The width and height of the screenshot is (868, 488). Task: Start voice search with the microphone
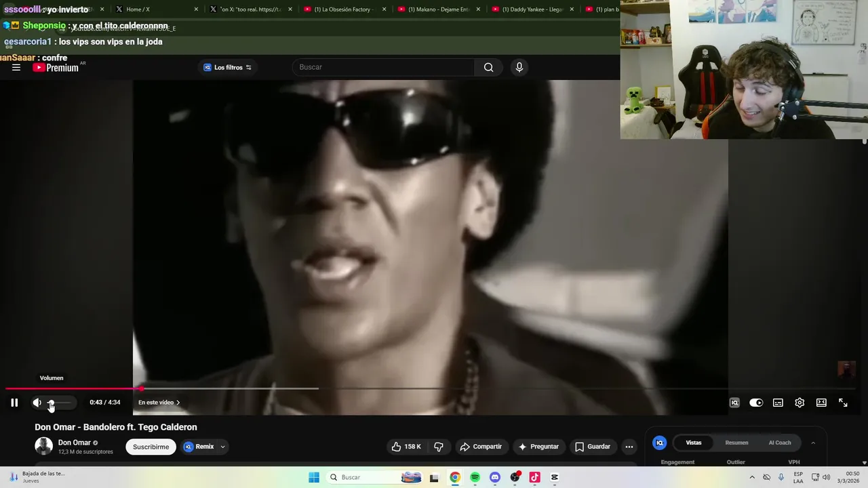pyautogui.click(x=519, y=67)
